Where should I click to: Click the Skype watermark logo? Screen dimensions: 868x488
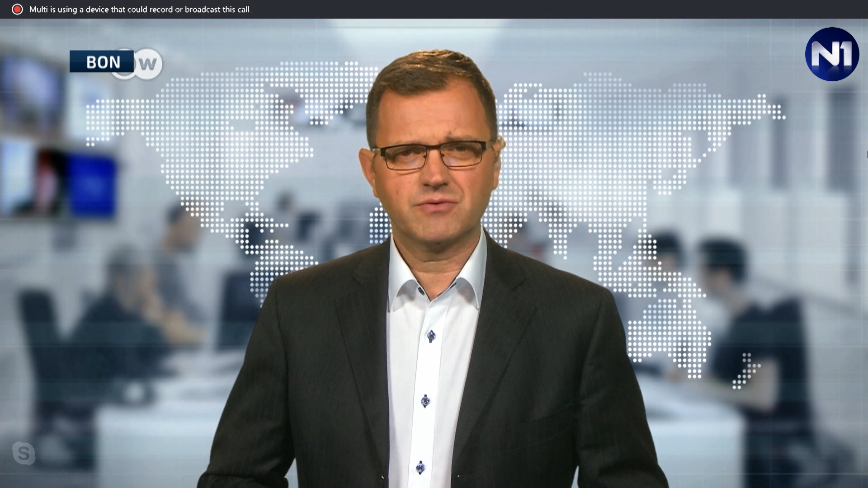tap(24, 453)
